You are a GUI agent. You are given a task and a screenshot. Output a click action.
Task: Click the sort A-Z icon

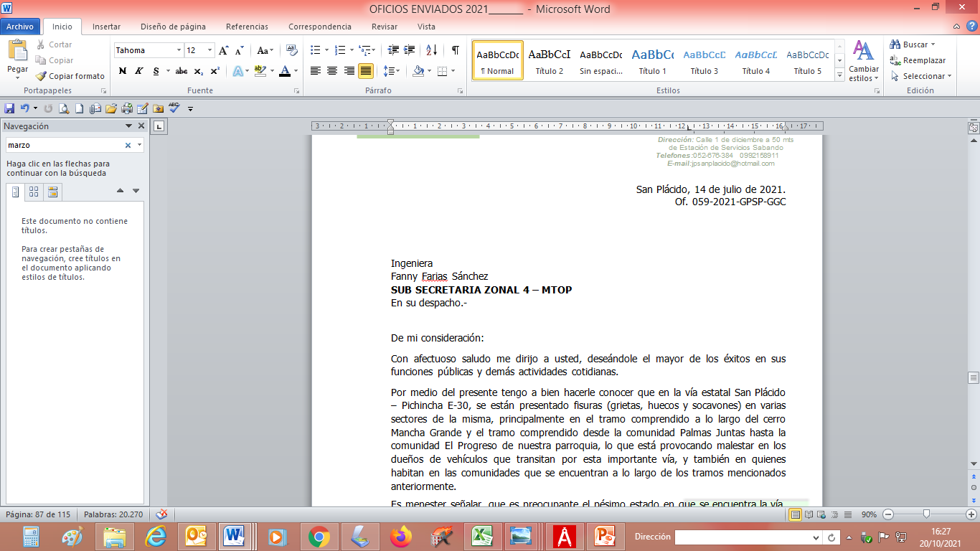click(431, 50)
